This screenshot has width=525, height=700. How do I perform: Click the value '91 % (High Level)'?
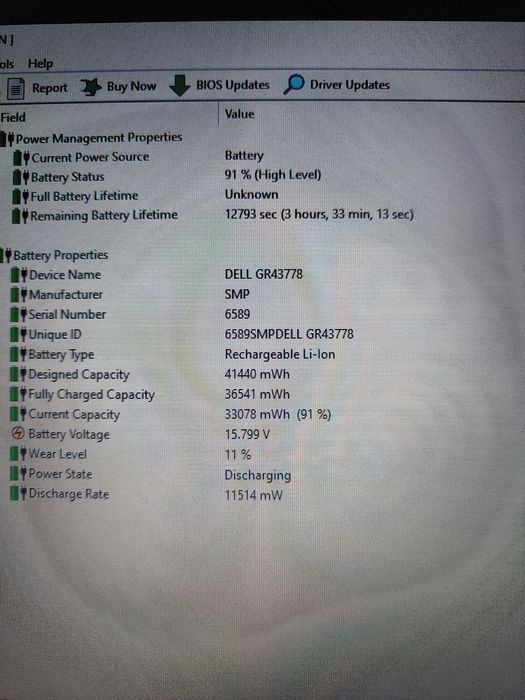tap(273, 175)
